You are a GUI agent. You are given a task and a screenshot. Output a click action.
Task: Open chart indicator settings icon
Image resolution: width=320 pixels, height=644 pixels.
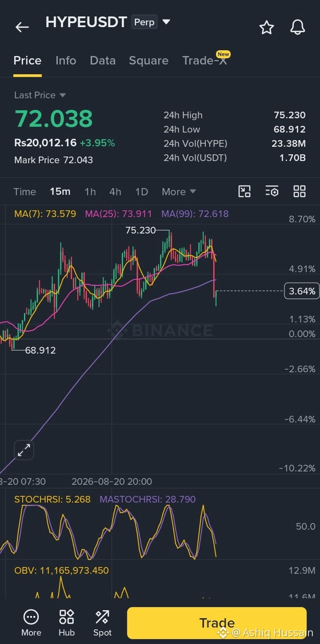272,191
